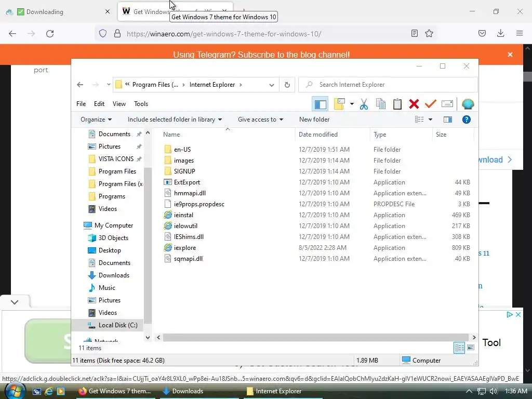Open Firefox downloads panel arrow
This screenshot has height=399, width=532.
500,33
